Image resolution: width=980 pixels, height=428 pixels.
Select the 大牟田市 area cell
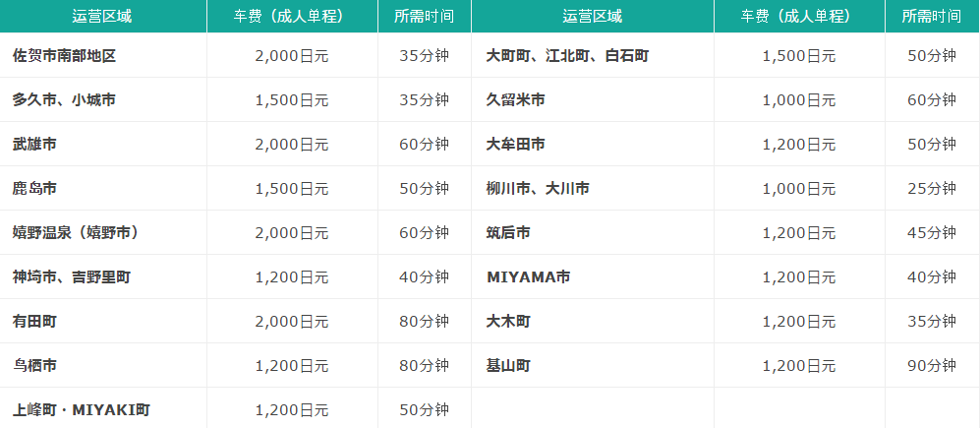pos(516,145)
